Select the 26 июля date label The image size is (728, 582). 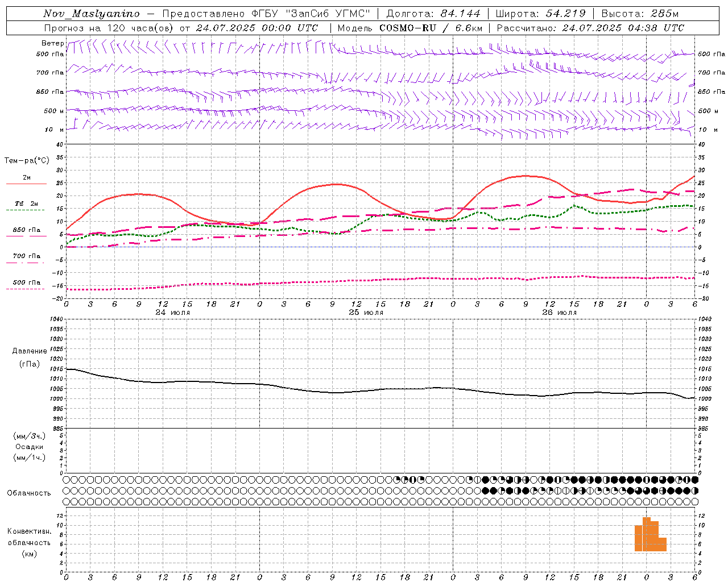tap(559, 312)
